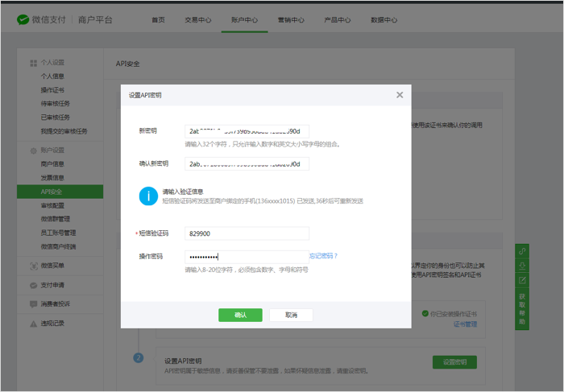Focus the 新密钥 input field
564x392 pixels.
pos(247,131)
